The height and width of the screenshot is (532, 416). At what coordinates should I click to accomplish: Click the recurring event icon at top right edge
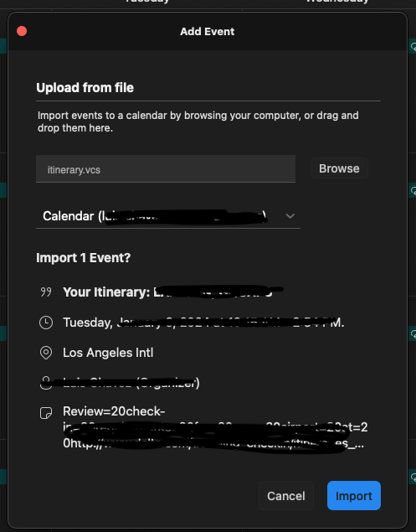[x=413, y=47]
